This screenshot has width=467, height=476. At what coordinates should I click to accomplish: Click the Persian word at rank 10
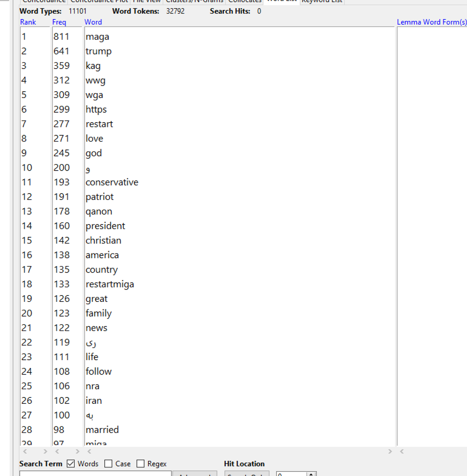88,169
